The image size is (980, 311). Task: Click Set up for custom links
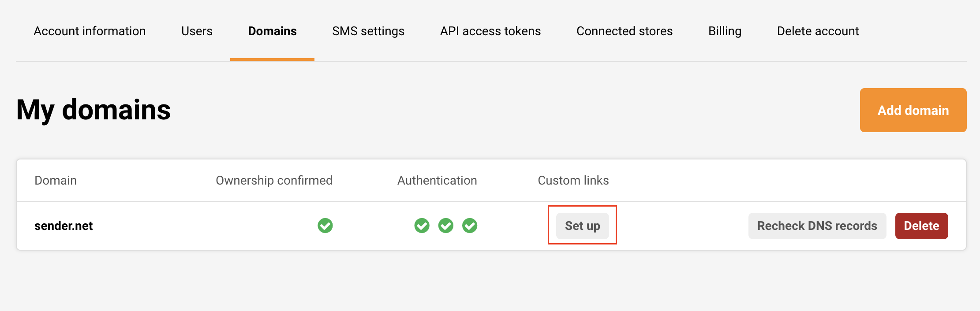(x=582, y=226)
